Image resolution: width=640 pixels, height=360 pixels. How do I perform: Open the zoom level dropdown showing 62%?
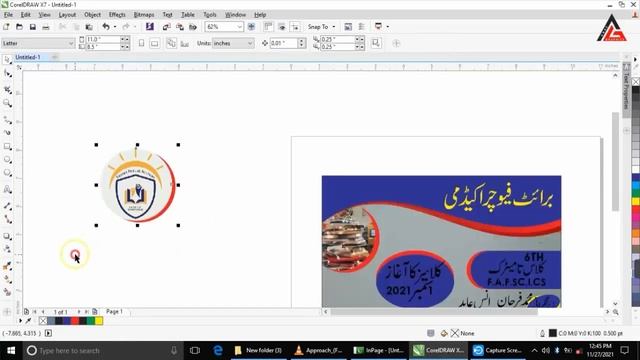240,27
